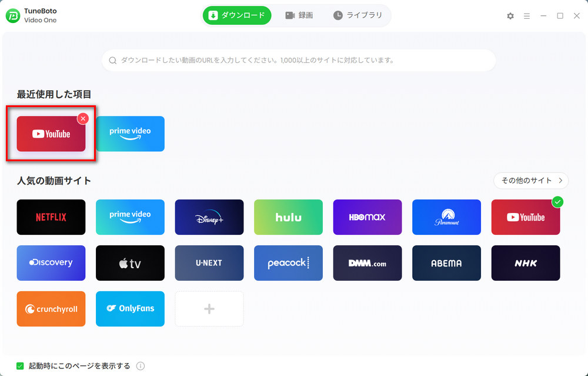Open the hamburger menu icon
This screenshot has height=376, width=588.
click(527, 16)
